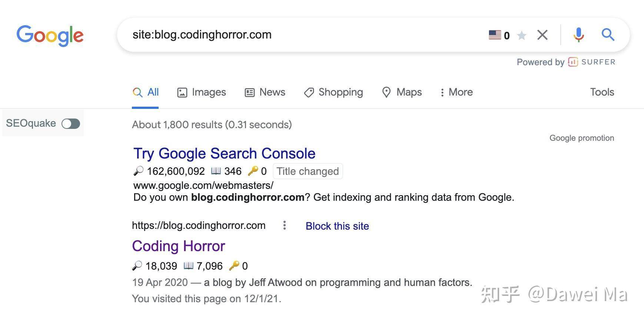Open three-dot menu beside blog.codinghorror.com URL
The image size is (644, 320).
284,225
